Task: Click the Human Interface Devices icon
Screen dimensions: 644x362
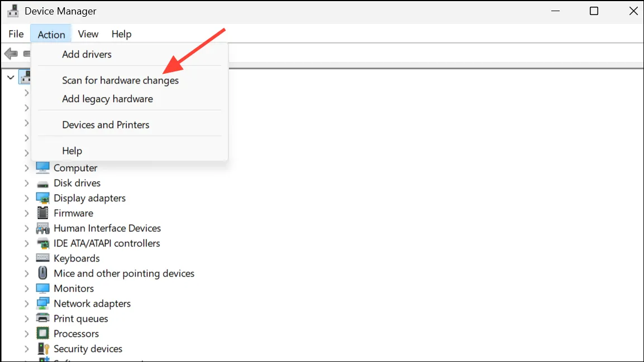Action: 42,228
